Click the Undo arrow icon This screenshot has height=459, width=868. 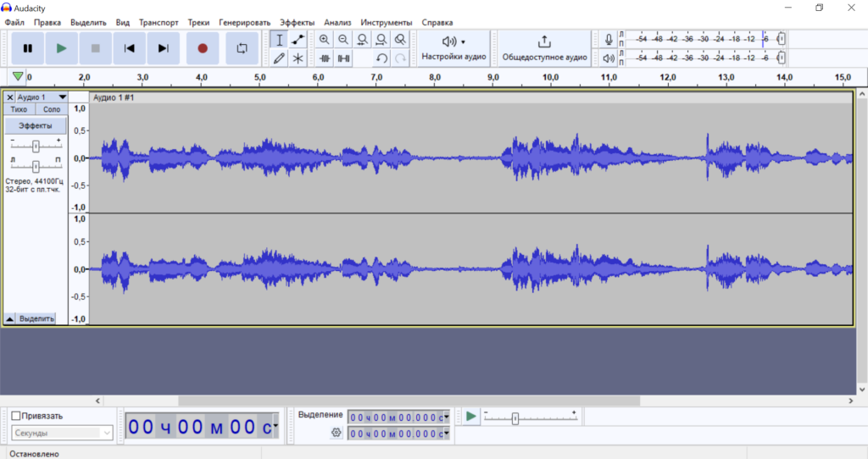[381, 58]
